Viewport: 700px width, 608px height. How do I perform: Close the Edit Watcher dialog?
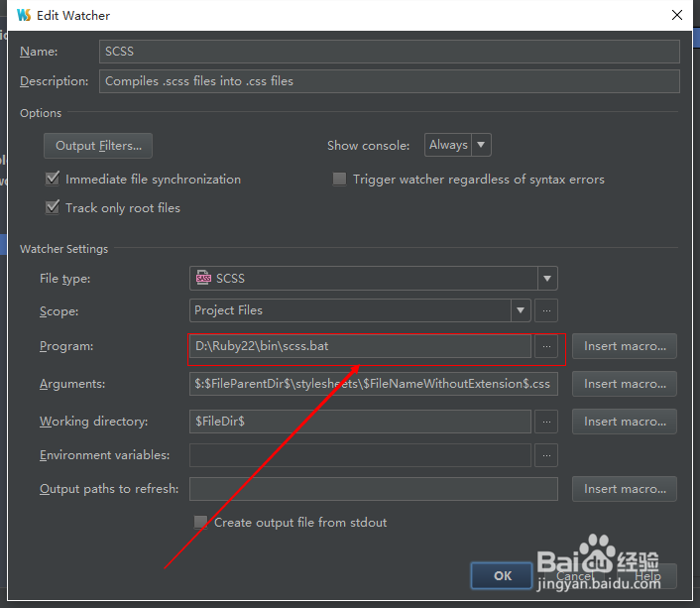(677, 15)
